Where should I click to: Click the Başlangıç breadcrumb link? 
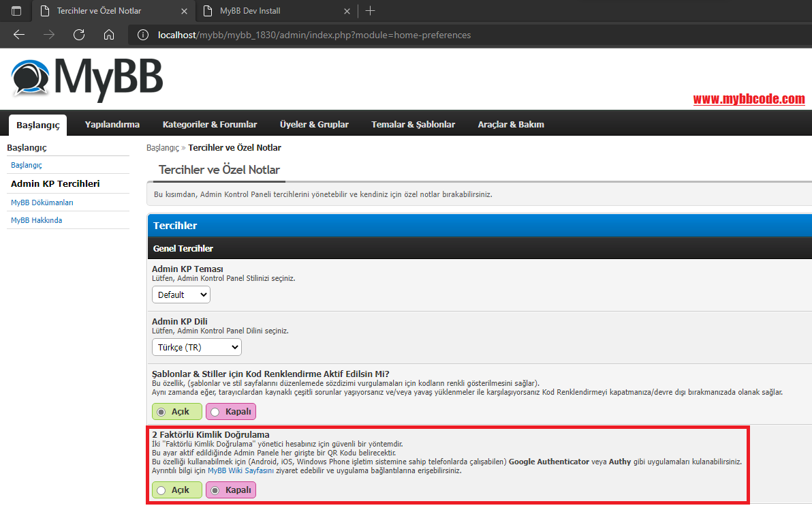[x=163, y=148]
